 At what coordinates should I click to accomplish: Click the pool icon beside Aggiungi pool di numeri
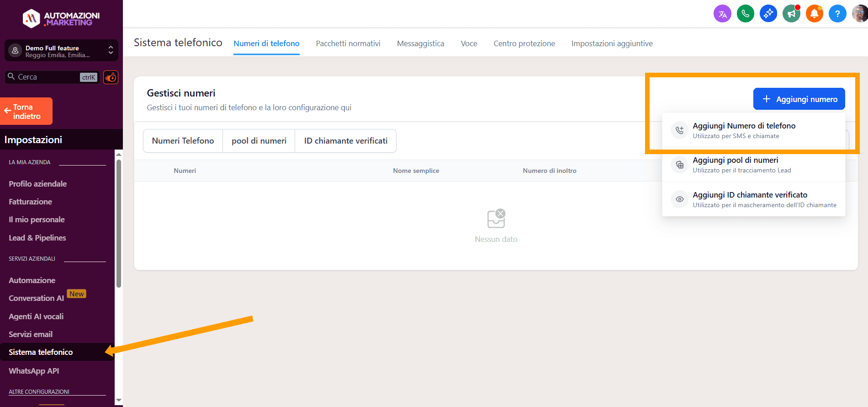680,165
